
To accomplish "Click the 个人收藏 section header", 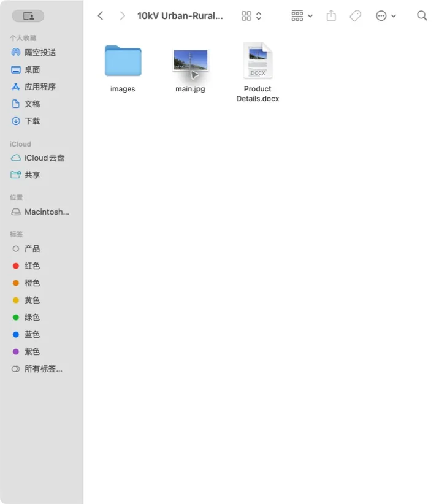I will [23, 38].
